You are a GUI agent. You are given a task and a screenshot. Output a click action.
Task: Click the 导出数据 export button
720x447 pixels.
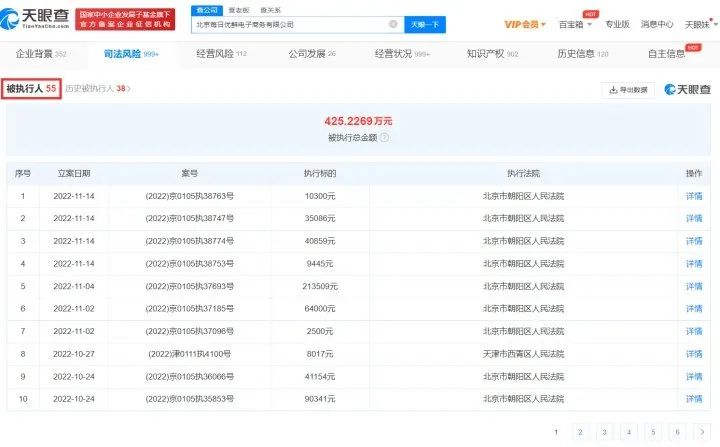628,90
